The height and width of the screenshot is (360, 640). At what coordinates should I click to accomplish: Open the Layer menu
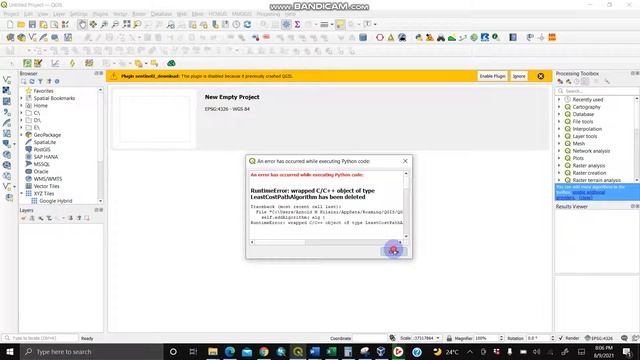click(59, 14)
